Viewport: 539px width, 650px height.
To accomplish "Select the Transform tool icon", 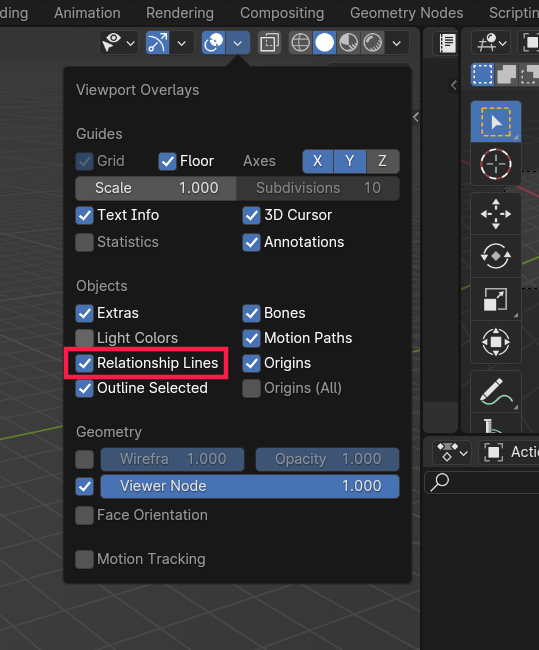I will click(x=495, y=342).
